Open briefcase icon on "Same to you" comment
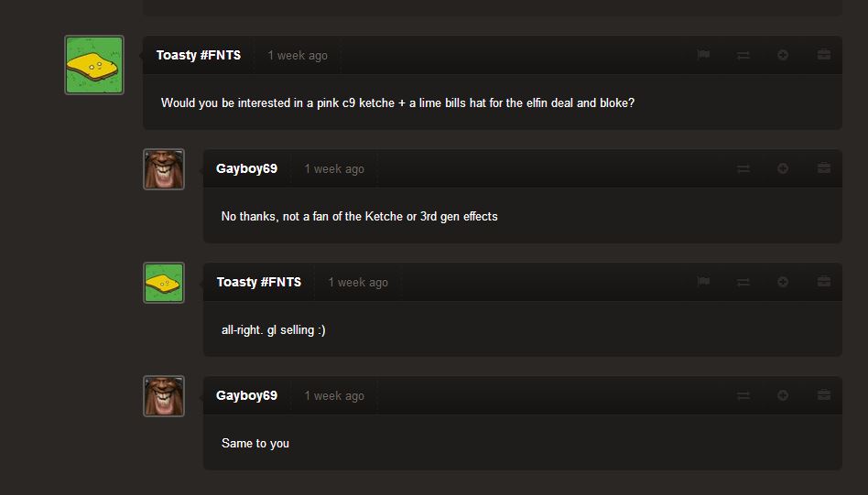This screenshot has width=868, height=495. 824,394
